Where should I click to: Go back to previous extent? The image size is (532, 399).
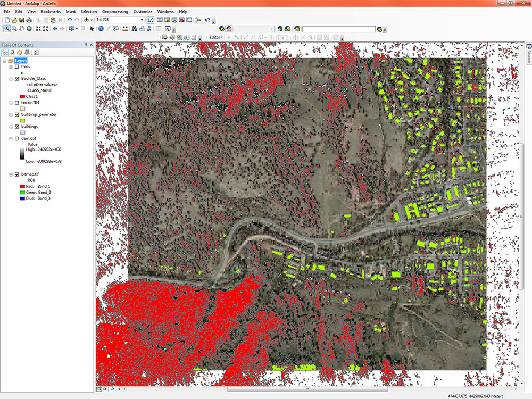pyautogui.click(x=55, y=28)
